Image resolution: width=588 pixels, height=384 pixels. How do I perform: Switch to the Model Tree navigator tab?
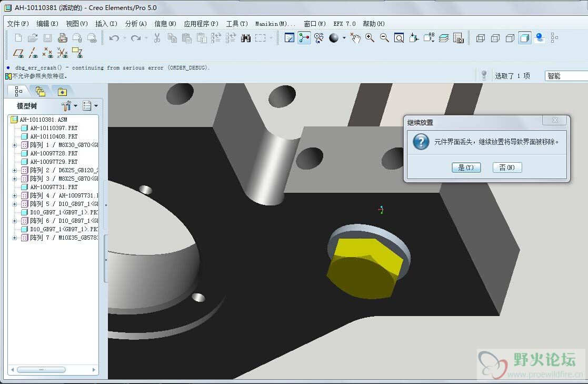18,91
